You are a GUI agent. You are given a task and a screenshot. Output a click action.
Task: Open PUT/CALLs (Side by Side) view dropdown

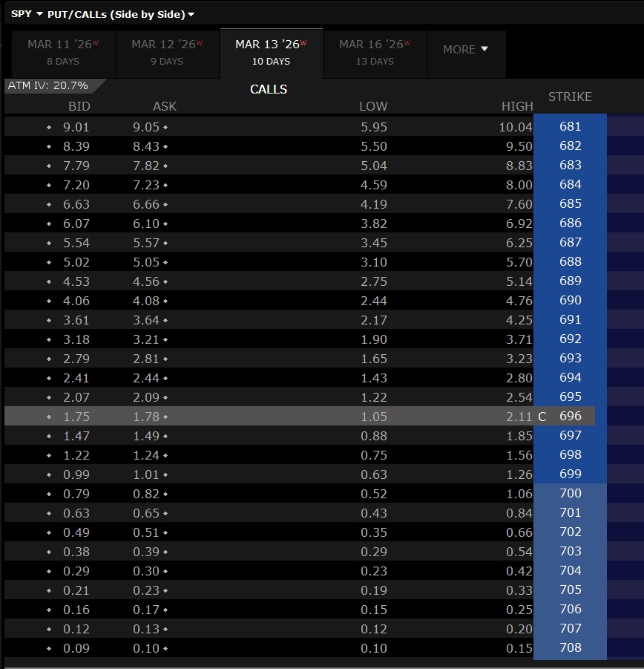[121, 14]
